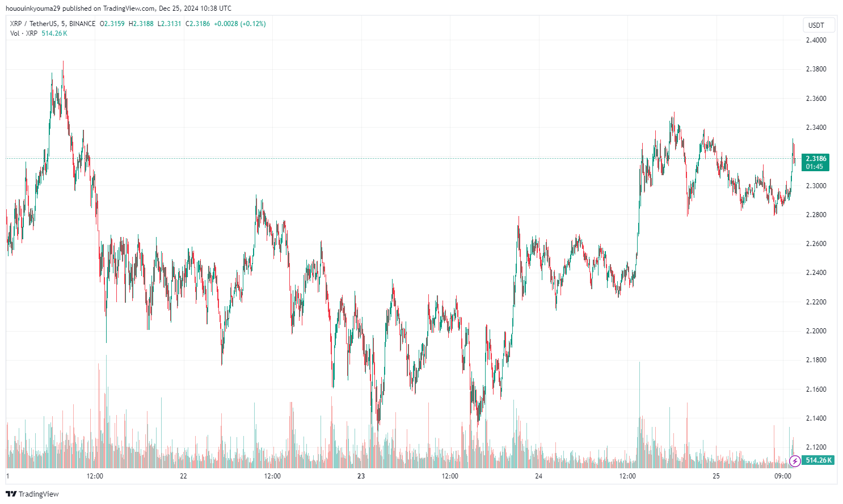Click the 2.3800 price axis label
The image size is (843, 504).
click(816, 69)
